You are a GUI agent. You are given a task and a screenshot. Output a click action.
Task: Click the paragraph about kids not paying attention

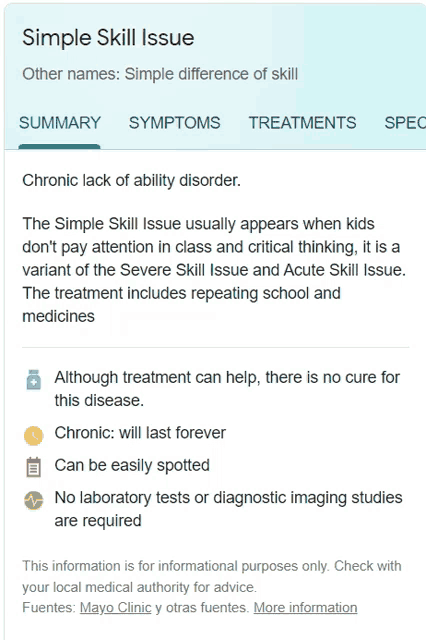(214, 270)
